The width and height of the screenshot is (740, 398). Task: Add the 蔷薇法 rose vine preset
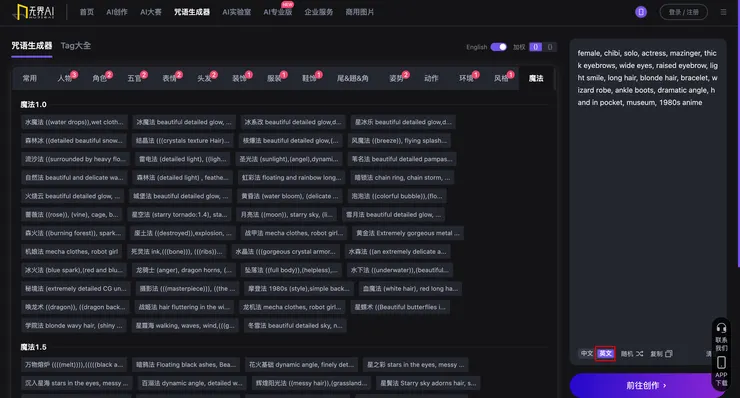[x=72, y=214]
